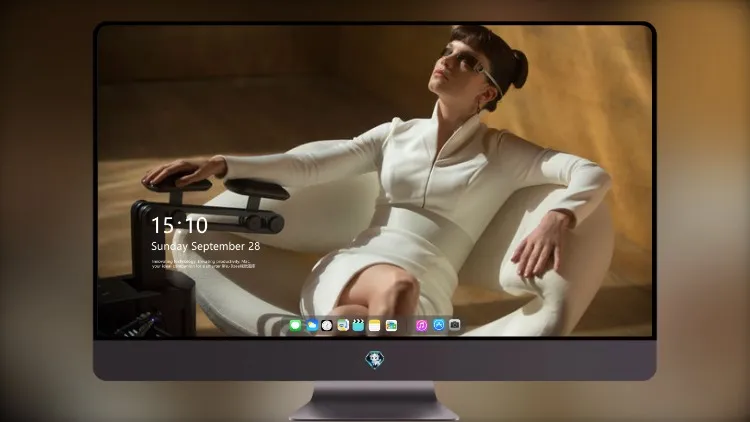Open the yellow Notes app in dock
The image size is (750, 422).
[x=375, y=325]
